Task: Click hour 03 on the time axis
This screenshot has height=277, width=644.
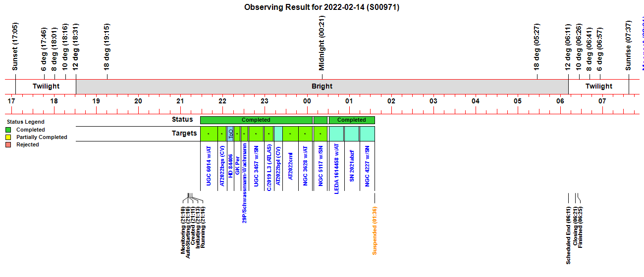Action: [x=433, y=101]
